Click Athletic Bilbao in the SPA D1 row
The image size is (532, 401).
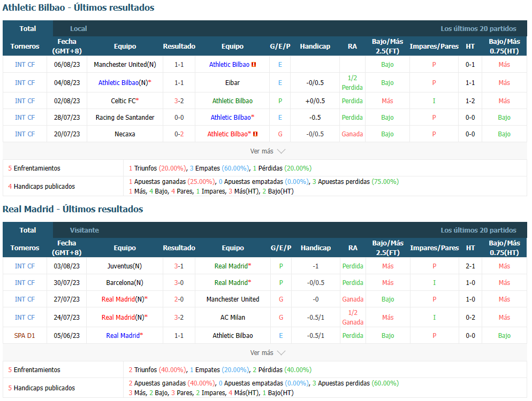pos(233,336)
